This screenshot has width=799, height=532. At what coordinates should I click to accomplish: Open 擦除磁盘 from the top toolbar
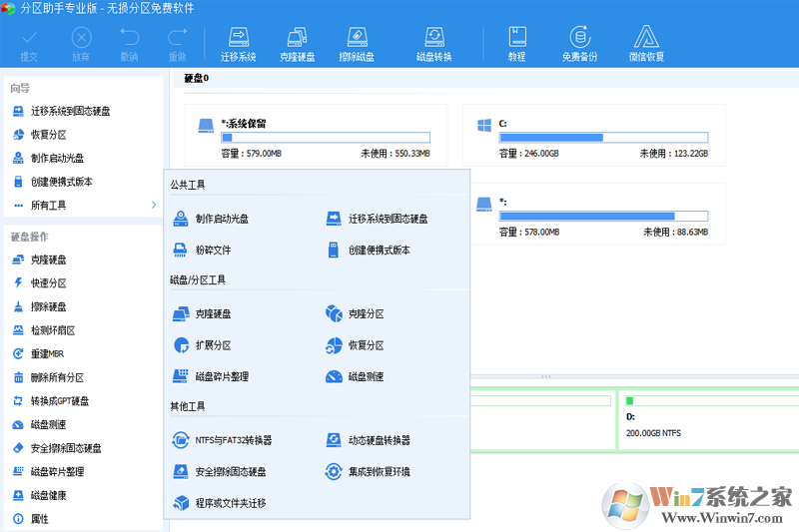[357, 45]
